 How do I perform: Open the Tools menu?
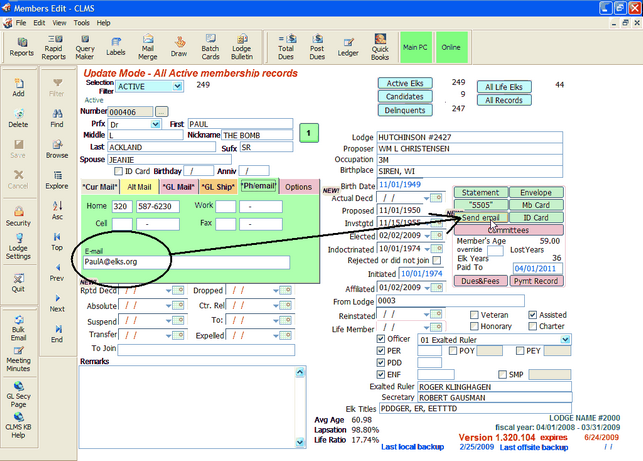pos(80,21)
